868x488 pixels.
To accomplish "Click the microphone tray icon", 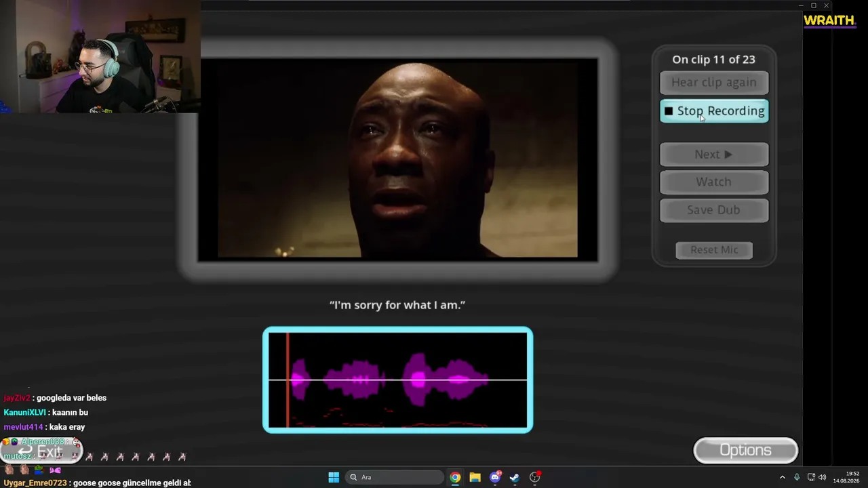I will [797, 477].
